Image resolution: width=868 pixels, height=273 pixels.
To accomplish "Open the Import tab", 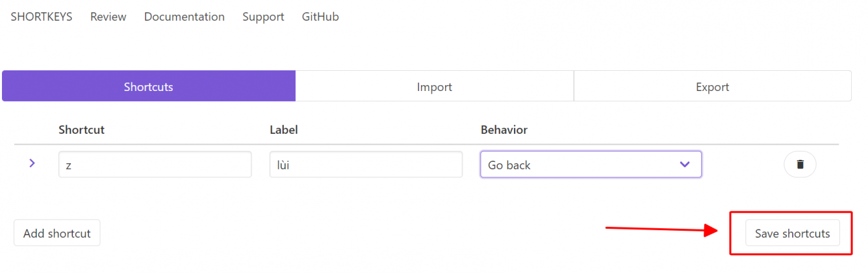I will click(434, 86).
